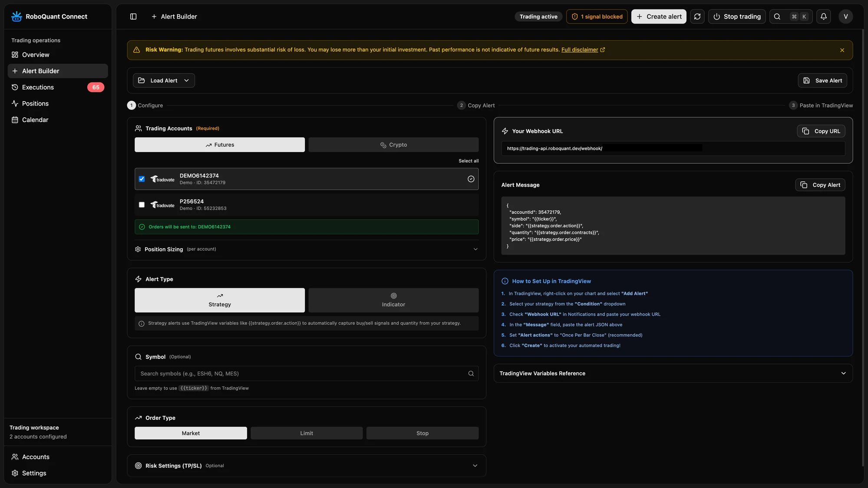
Task: Click Stop trading button
Action: click(737, 16)
